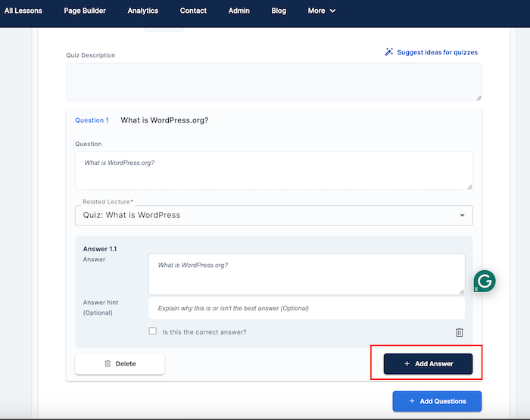Click the Add Answer button
This screenshot has width=530, height=420.
coord(428,363)
